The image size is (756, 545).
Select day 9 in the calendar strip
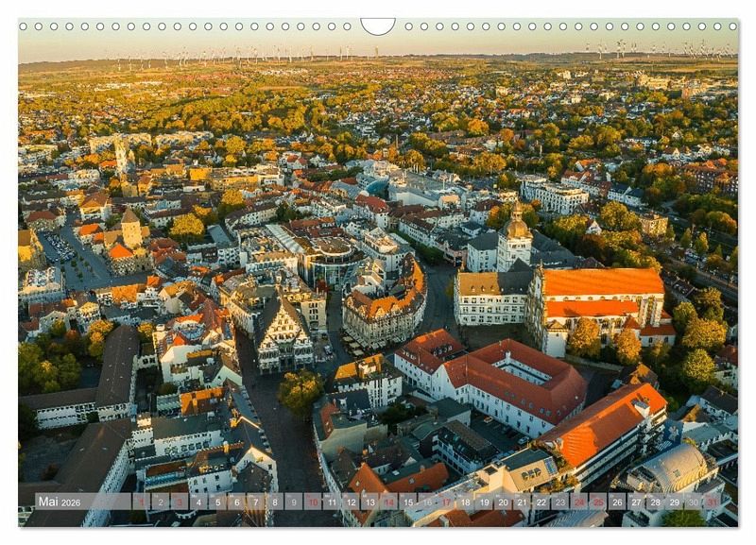coord(294,502)
